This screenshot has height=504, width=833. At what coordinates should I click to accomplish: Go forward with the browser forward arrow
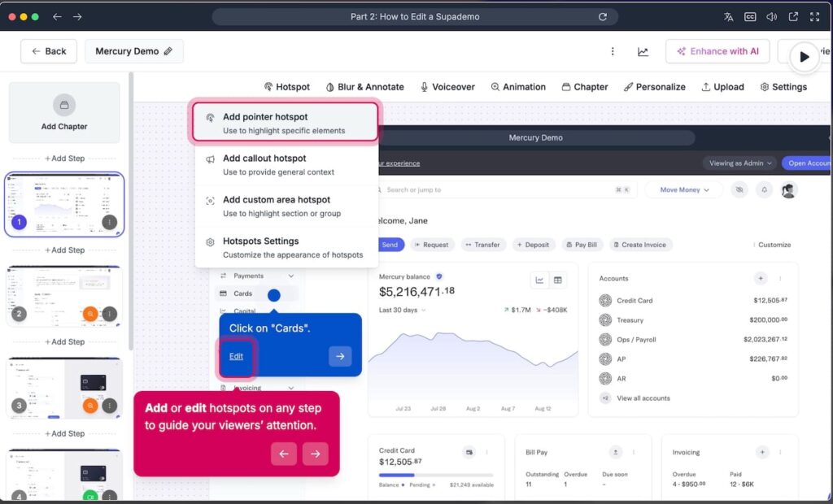coord(77,17)
